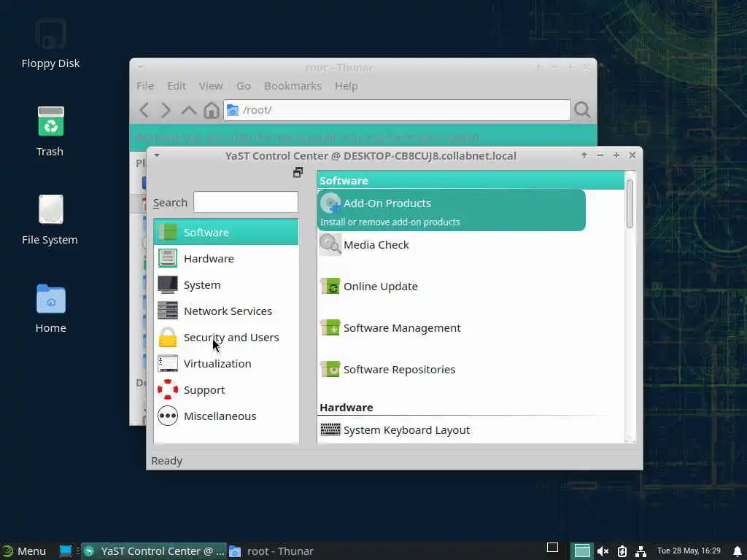Click the YaST Search input field

tap(246, 203)
